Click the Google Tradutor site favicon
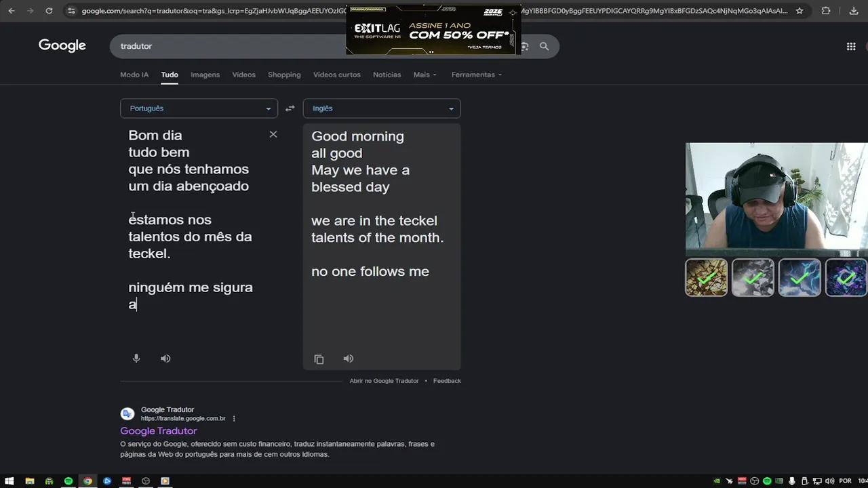868x488 pixels. tap(127, 414)
